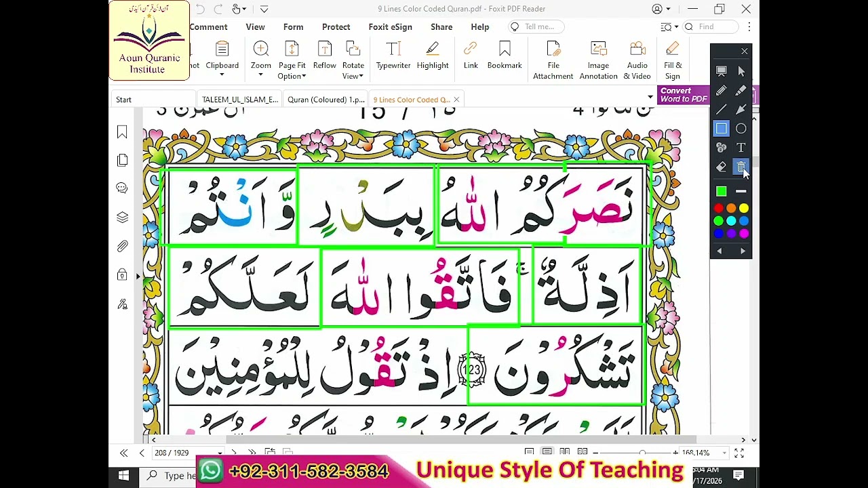Open the Protect ribbon tab
This screenshot has height=488, width=868.
coord(336,27)
